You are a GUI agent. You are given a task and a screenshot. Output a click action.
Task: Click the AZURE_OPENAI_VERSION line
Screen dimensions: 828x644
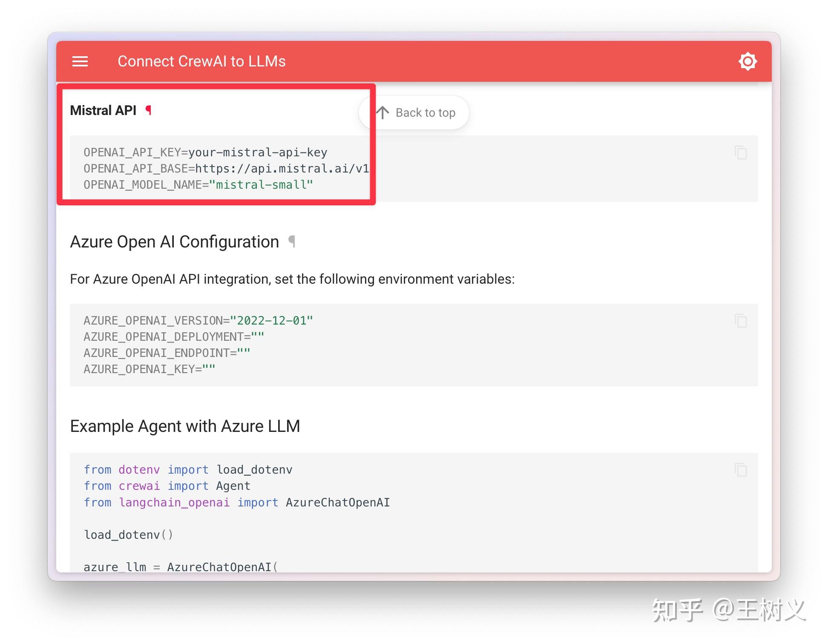click(x=198, y=321)
